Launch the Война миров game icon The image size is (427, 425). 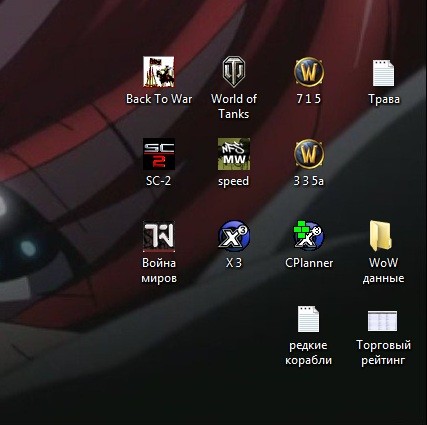click(x=159, y=236)
